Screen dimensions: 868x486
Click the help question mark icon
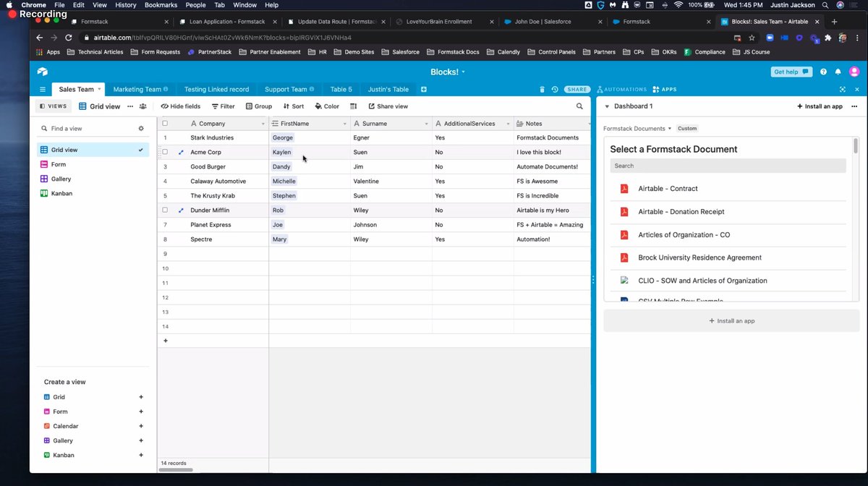click(x=823, y=72)
